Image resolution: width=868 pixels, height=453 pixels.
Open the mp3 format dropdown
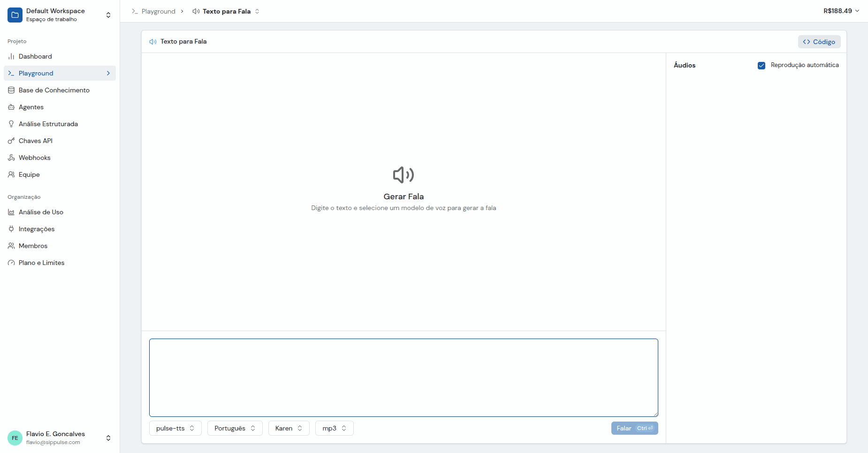tap(334, 428)
